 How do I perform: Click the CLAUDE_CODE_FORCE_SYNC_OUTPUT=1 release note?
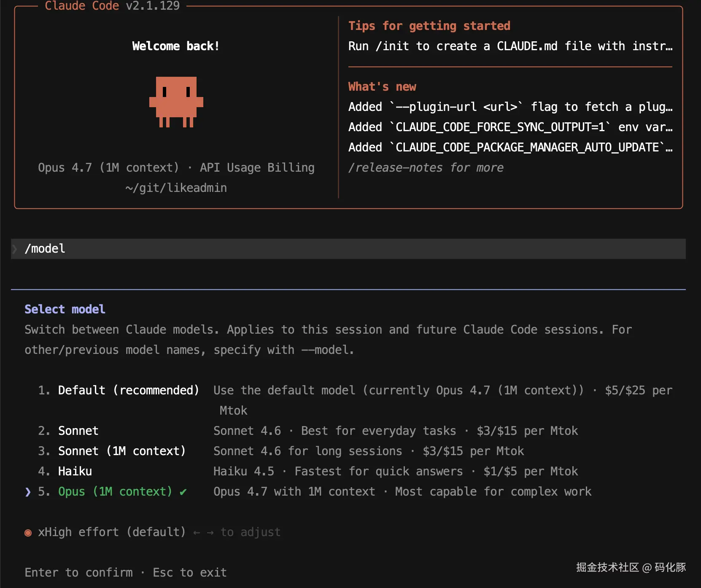(x=510, y=127)
